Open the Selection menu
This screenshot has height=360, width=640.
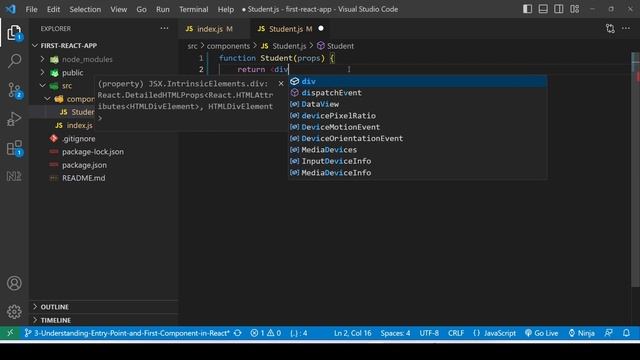coord(85,9)
